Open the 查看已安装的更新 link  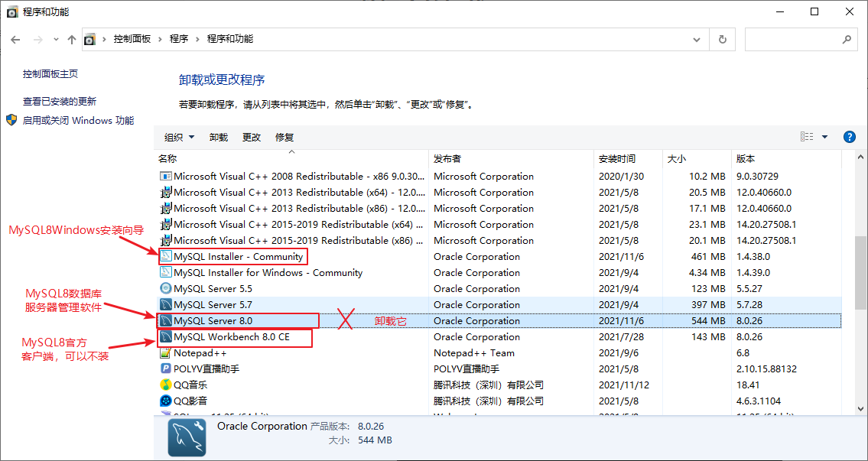59,101
